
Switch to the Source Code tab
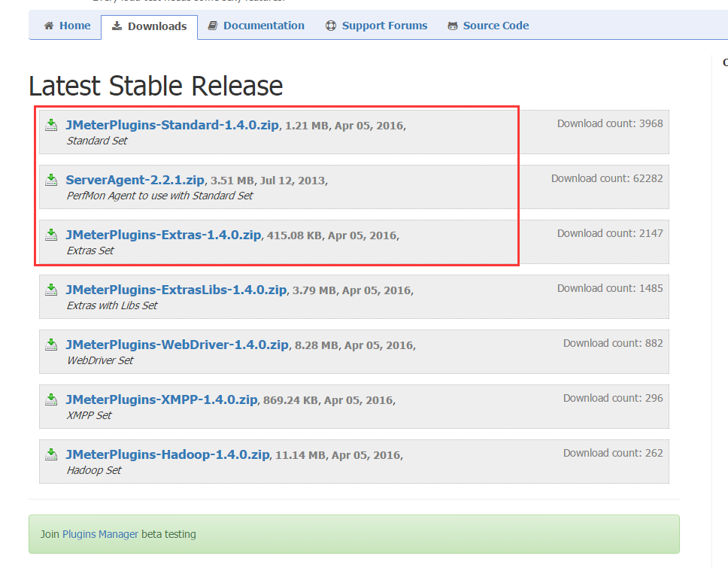click(x=488, y=26)
